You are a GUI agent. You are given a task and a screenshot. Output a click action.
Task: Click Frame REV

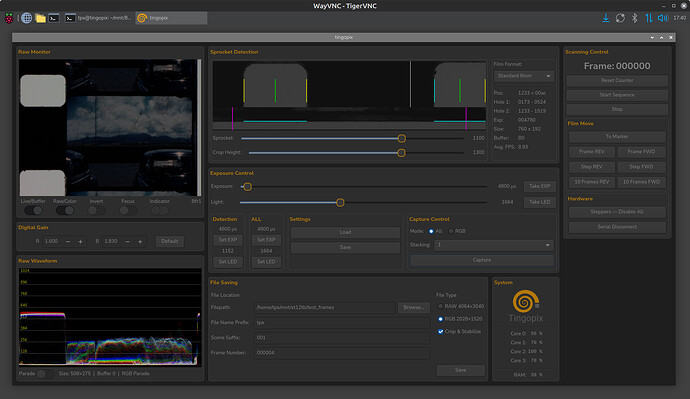tap(591, 152)
